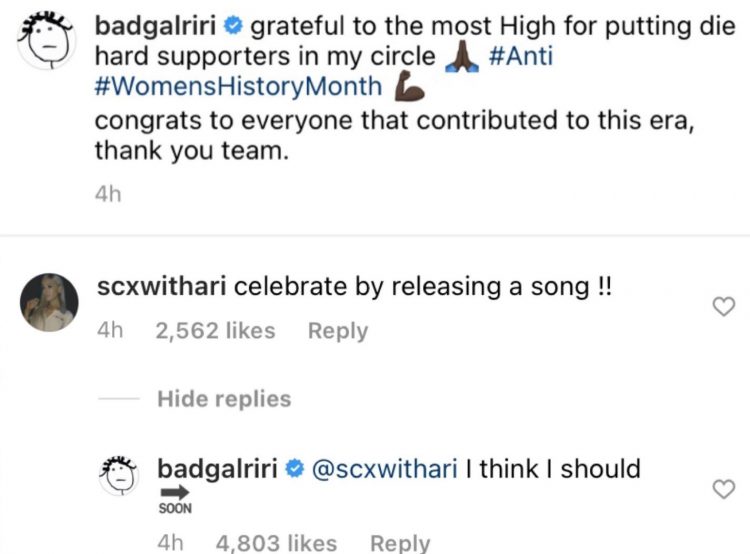Click the verified badge in badgalriri's reply
The image size is (750, 554).
(297, 469)
